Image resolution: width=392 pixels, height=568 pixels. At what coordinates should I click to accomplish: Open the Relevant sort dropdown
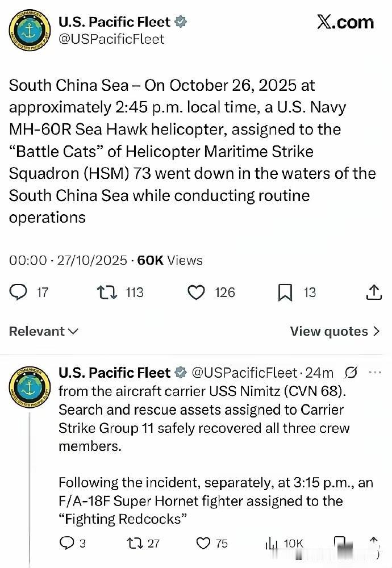(x=44, y=331)
